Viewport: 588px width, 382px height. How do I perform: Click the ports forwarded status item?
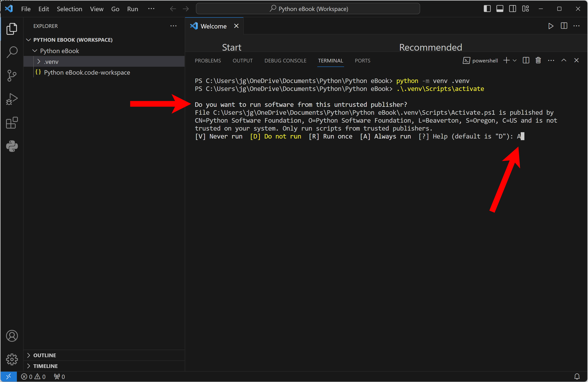point(60,377)
